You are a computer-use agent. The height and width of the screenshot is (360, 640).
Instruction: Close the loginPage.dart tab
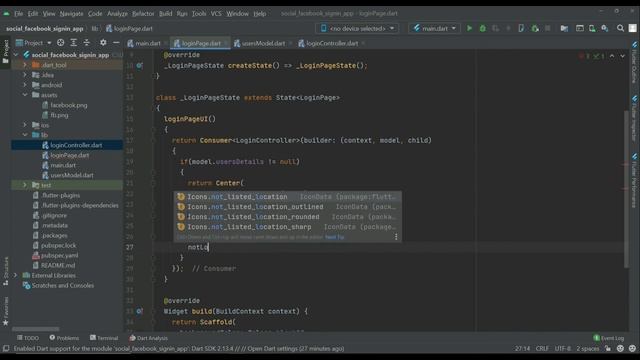tap(226, 43)
